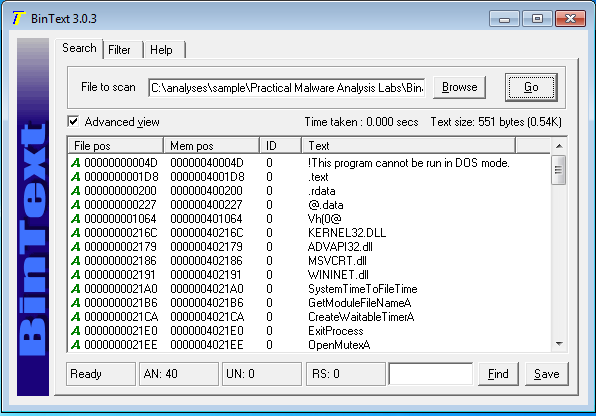Click the 'RS: 0' status field
Screen dimensions: 596x416
[346, 374]
